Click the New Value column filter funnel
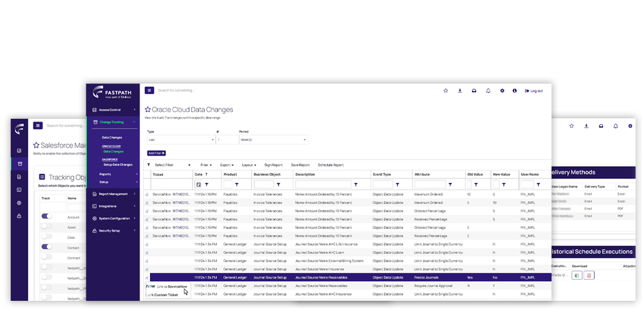The height and width of the screenshot is (321, 644). [x=503, y=185]
